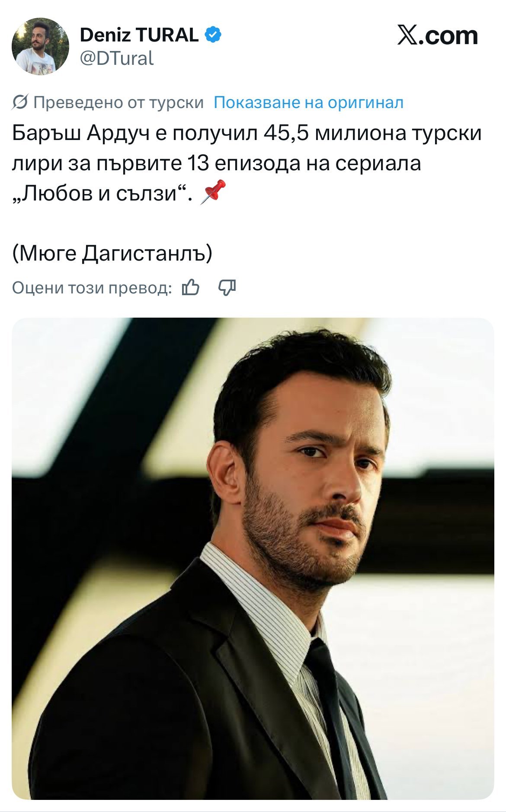
Task: Open the Deniz TURAL display name
Action: (x=139, y=35)
